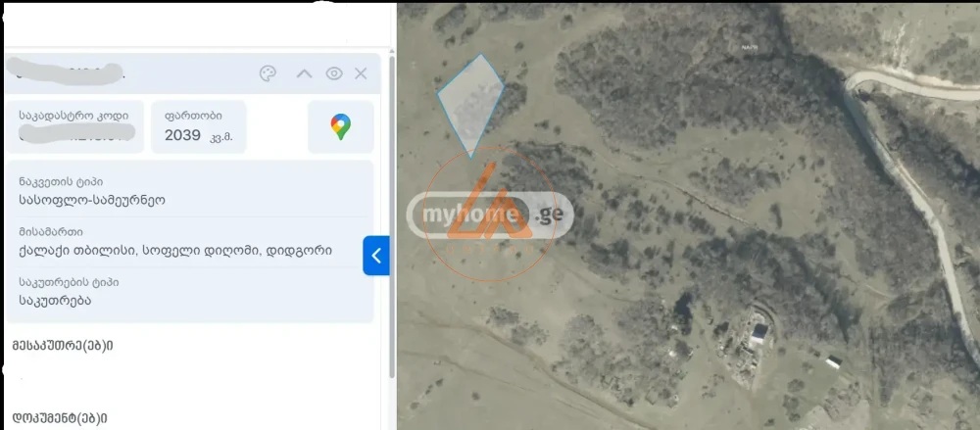Open location in Google Maps pin
980x430 pixels.
(x=341, y=127)
